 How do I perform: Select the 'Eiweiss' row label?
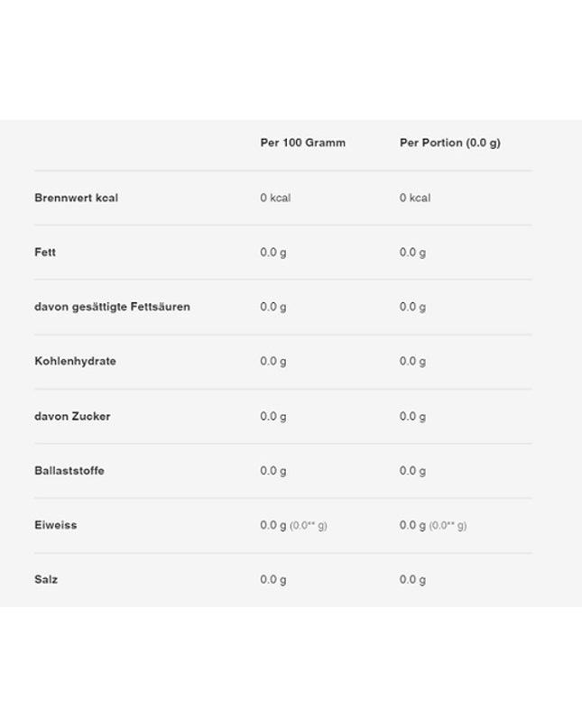pos(56,525)
